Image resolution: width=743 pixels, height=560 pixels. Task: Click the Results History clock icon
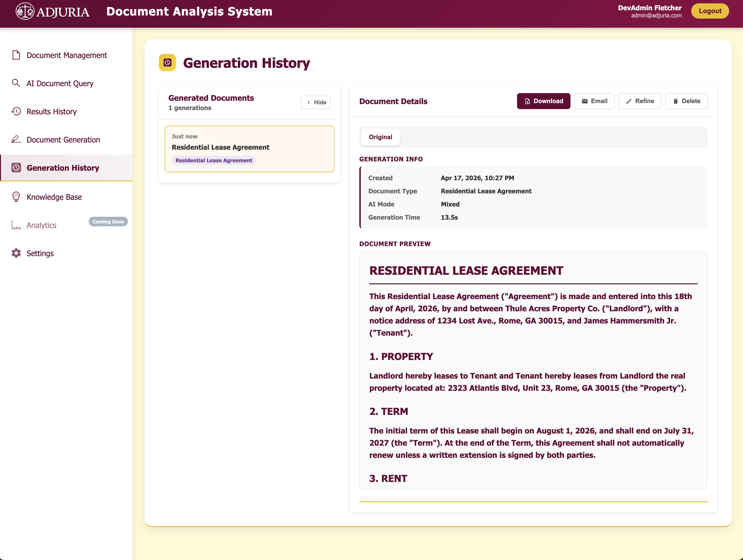tap(16, 111)
